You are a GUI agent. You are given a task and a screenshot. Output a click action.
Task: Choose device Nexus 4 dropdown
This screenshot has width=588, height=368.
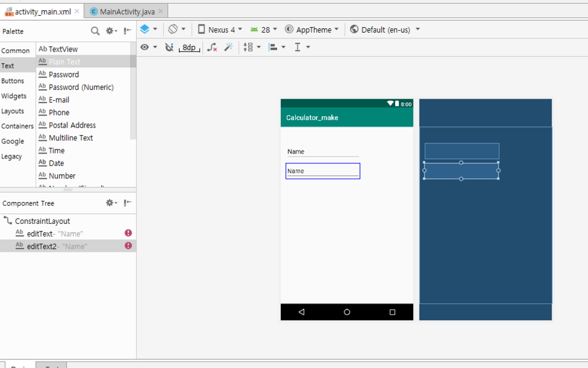[x=220, y=30]
